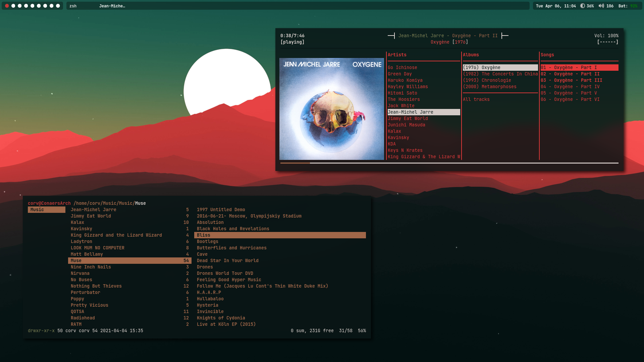
Task: Select Kavinsky in the Artists column
Action: tap(398, 137)
